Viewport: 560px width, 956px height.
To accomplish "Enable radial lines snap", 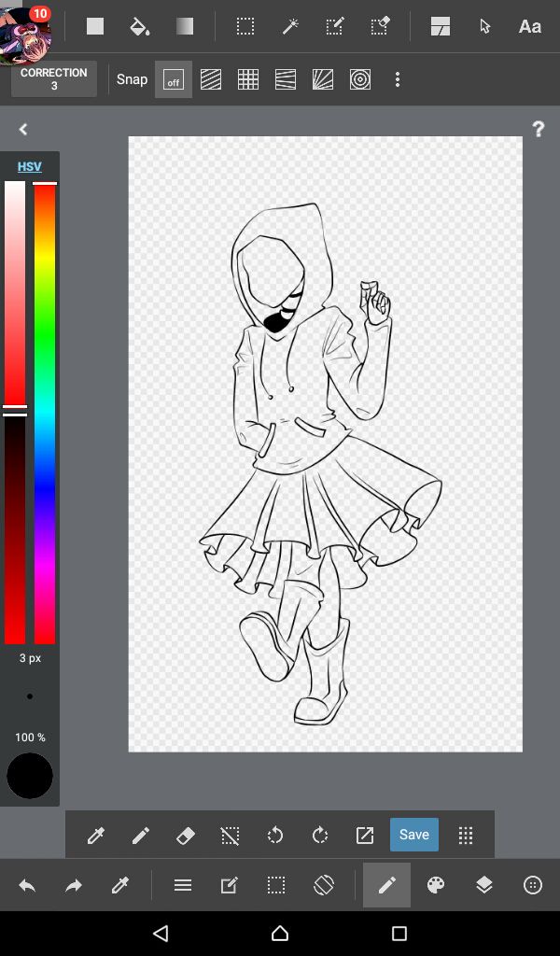I will tap(322, 79).
